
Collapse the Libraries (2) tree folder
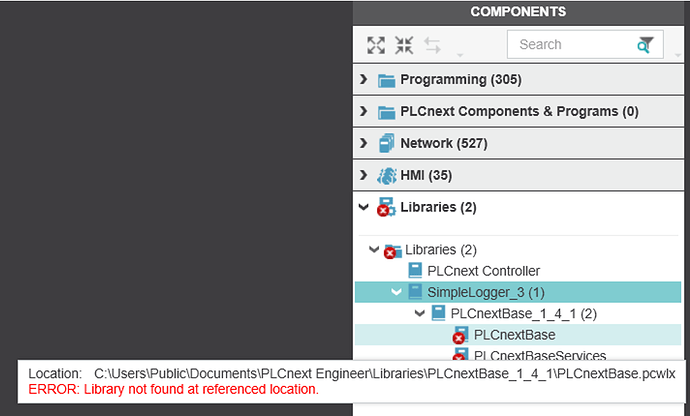(374, 250)
